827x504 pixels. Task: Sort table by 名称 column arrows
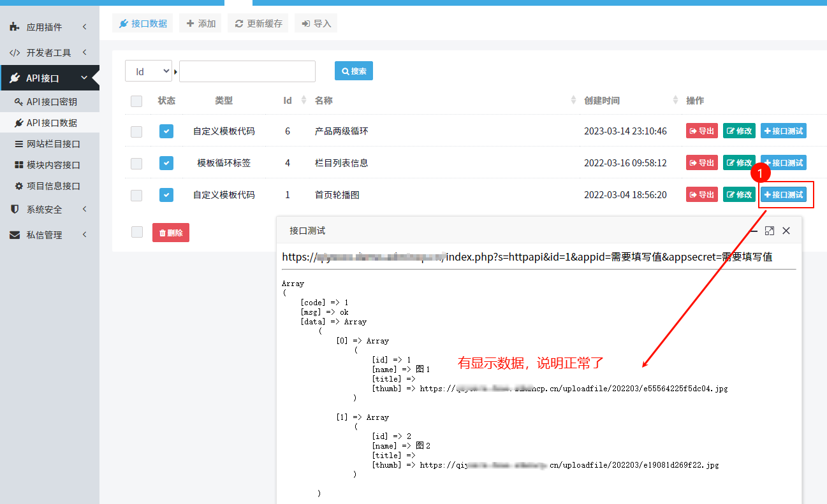573,101
